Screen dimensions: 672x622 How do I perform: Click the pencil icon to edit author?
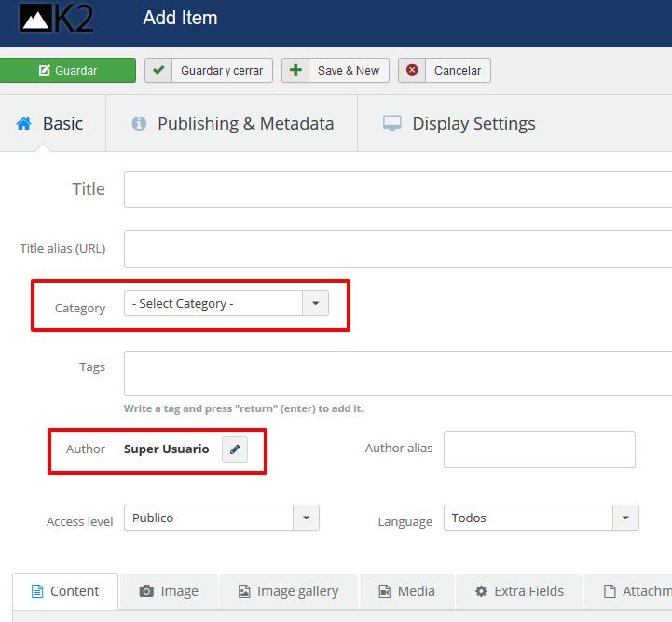(235, 449)
